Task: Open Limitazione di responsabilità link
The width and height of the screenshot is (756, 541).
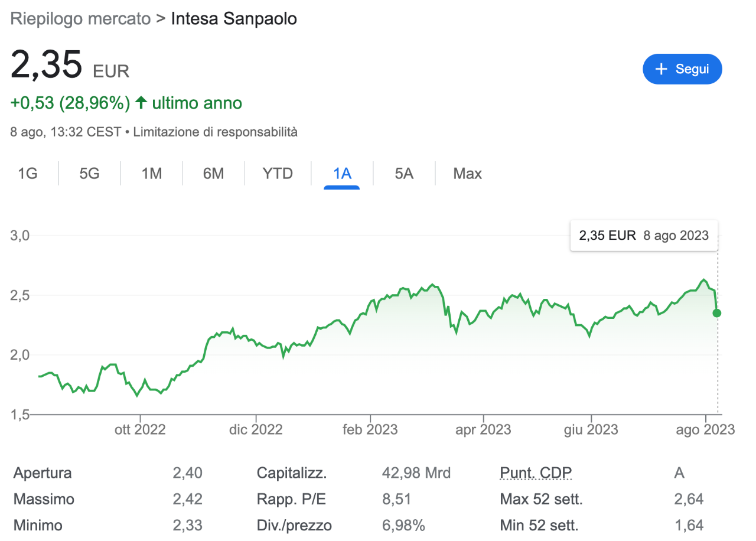Action: (x=216, y=132)
